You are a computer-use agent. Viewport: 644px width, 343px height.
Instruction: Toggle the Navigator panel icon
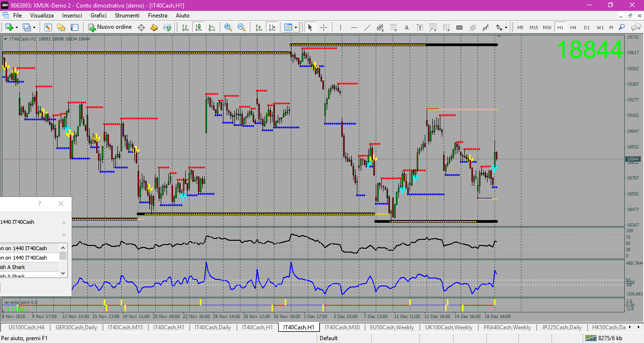tap(74, 27)
